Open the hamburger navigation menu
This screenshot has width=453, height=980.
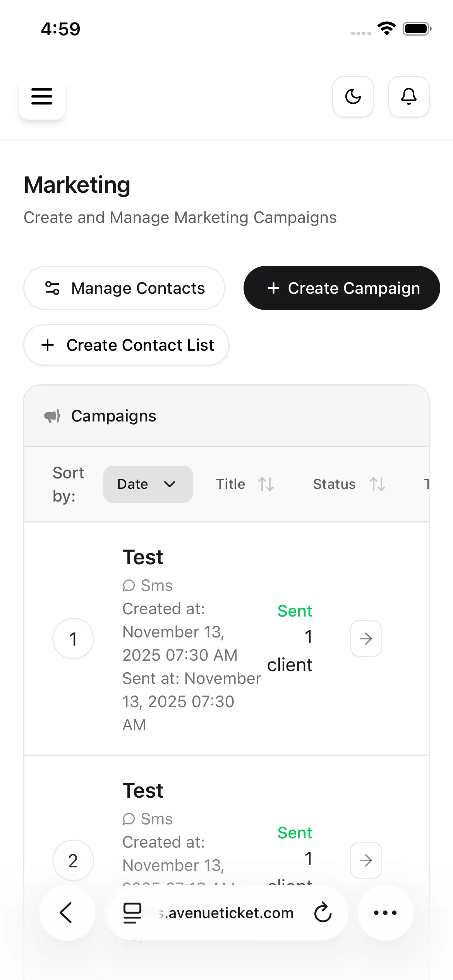[42, 96]
